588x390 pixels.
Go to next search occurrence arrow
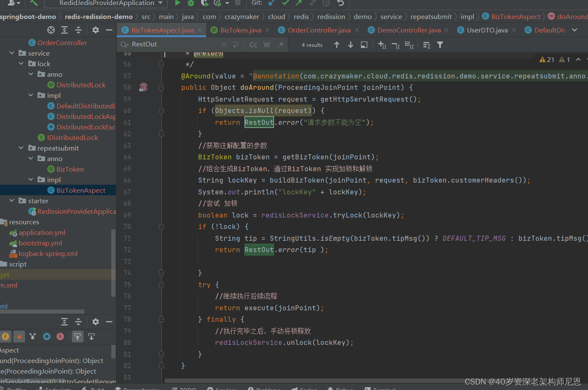pyautogui.click(x=351, y=45)
